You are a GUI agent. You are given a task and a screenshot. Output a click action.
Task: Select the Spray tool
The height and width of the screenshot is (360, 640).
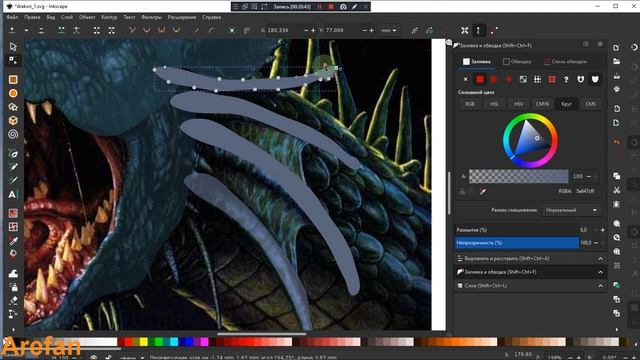pyautogui.click(x=13, y=287)
